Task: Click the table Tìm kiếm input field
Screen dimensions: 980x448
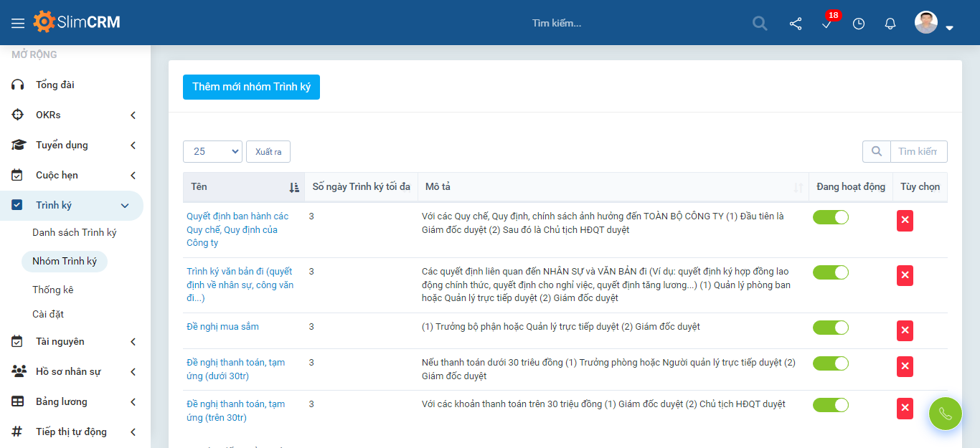Action: (918, 151)
